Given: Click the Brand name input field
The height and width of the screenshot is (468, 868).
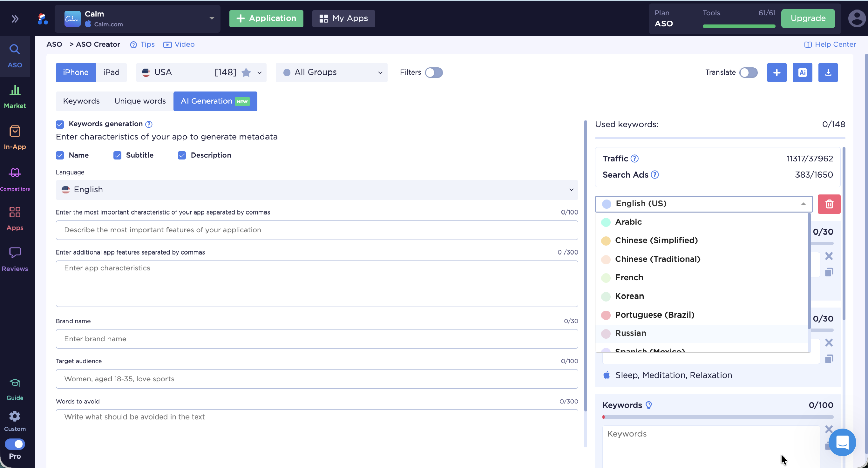Looking at the screenshot, I should [317, 339].
